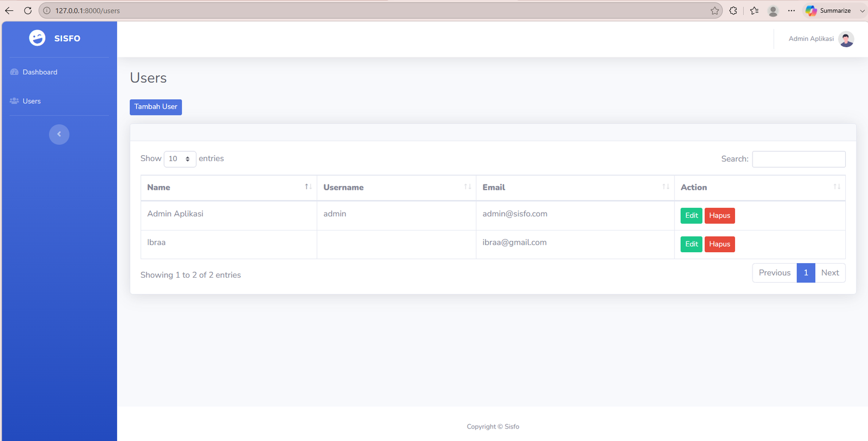This screenshot has height=441, width=868.
Task: Sort table by Action column
Action: coord(759,188)
